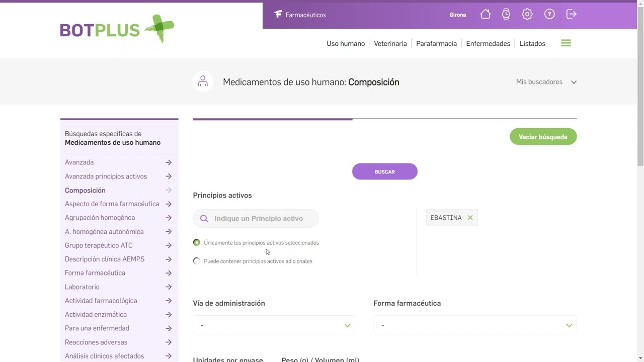Click the Farmacéuticos label
Viewport: 644px width, 362px height.
(305, 15)
